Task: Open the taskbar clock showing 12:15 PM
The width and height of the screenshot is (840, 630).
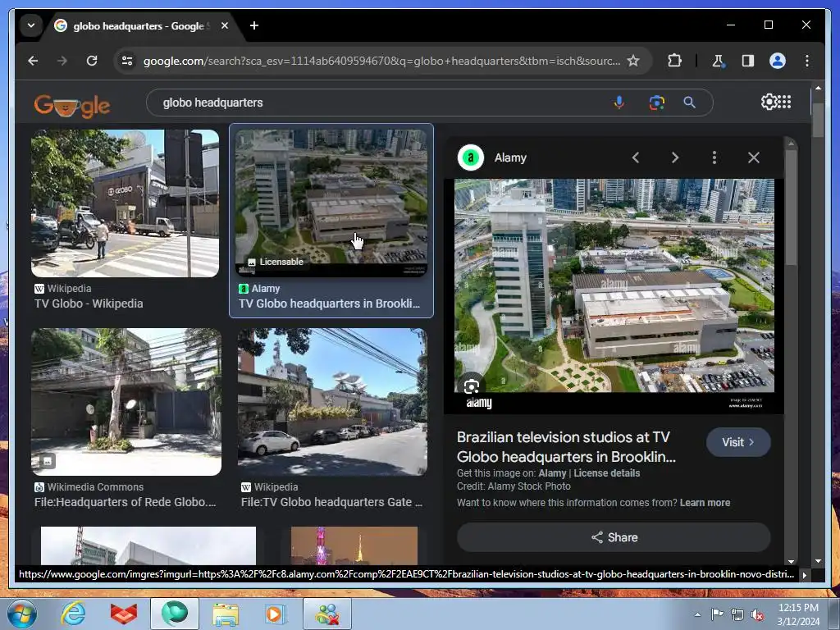Action: (x=798, y=614)
